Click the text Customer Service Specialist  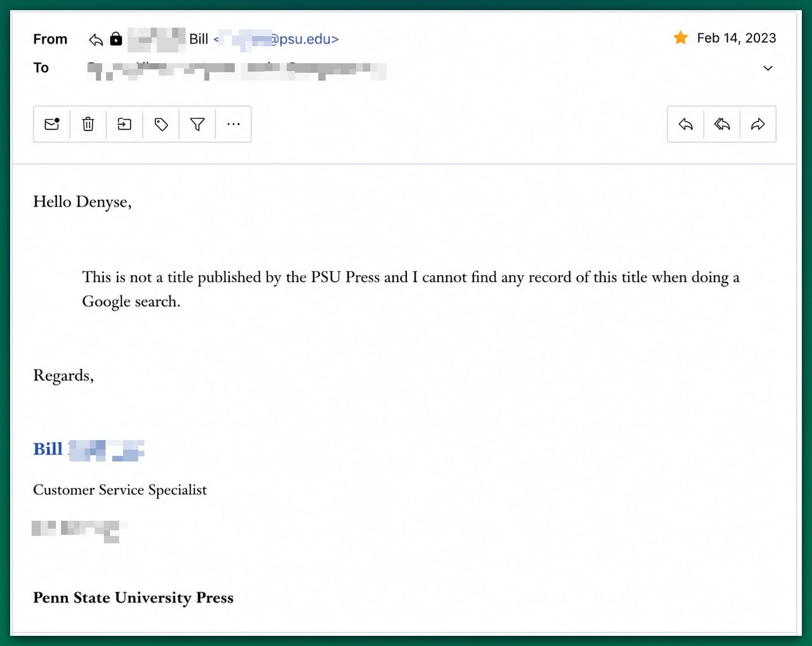click(x=120, y=490)
